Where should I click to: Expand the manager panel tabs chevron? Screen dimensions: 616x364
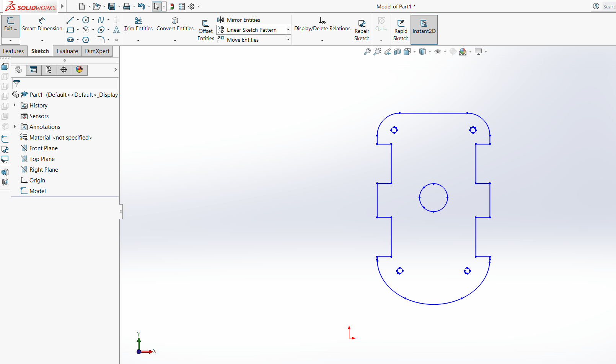click(115, 70)
